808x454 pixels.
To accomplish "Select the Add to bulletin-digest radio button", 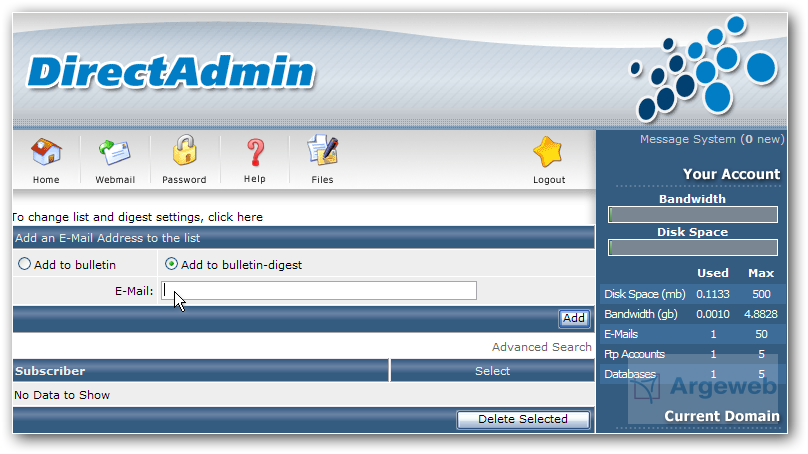I will pos(171,264).
